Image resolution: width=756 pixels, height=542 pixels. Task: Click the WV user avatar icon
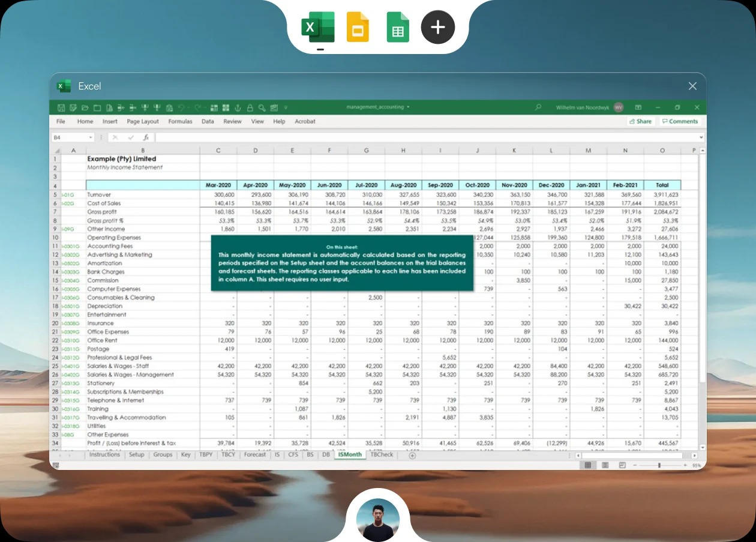tap(619, 107)
